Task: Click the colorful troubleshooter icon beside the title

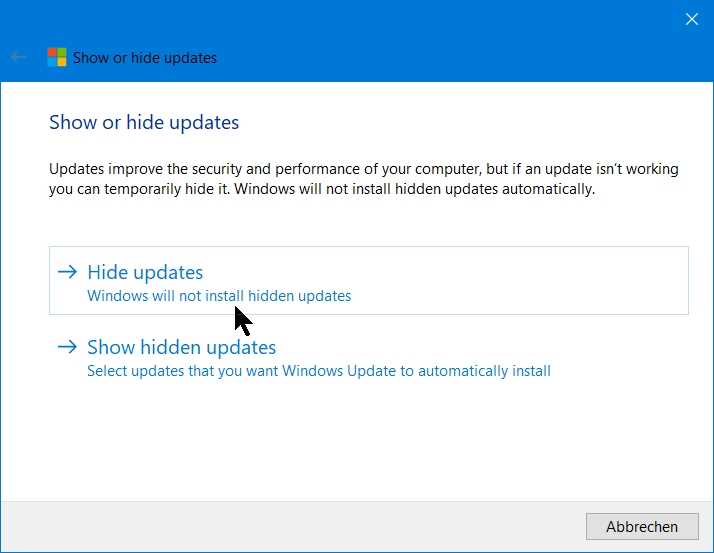Action: [57, 58]
